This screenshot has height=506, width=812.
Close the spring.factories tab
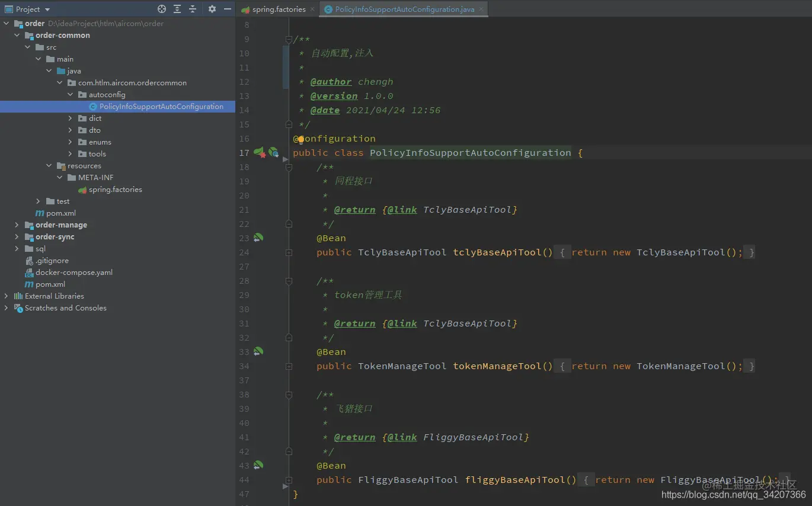pyautogui.click(x=312, y=9)
